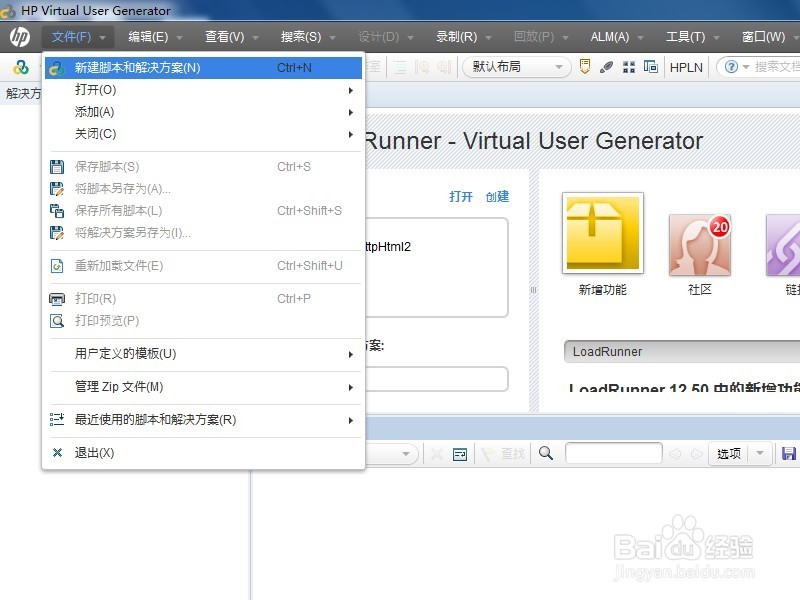Open the ALM(A) menu
The width and height of the screenshot is (800, 600).
click(616, 37)
